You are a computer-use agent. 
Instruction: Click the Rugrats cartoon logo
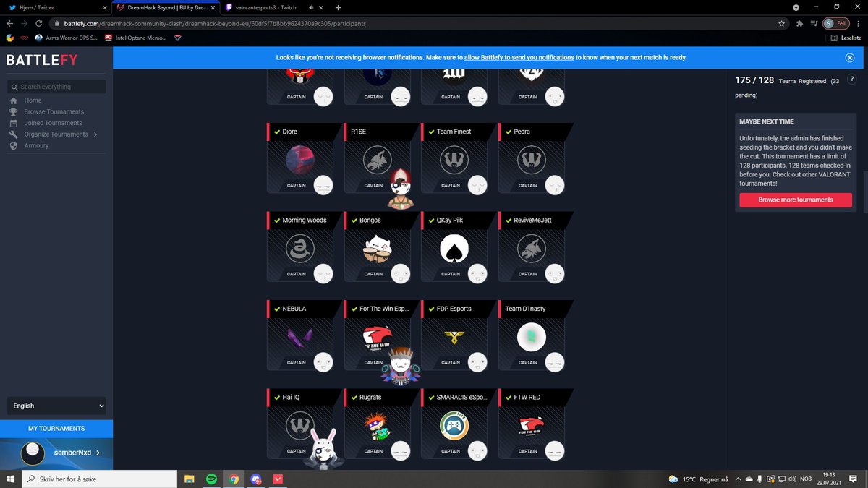pyautogui.click(x=377, y=426)
